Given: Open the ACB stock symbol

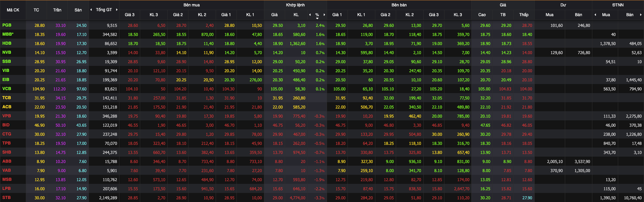Looking at the screenshot, I should point(7,107).
